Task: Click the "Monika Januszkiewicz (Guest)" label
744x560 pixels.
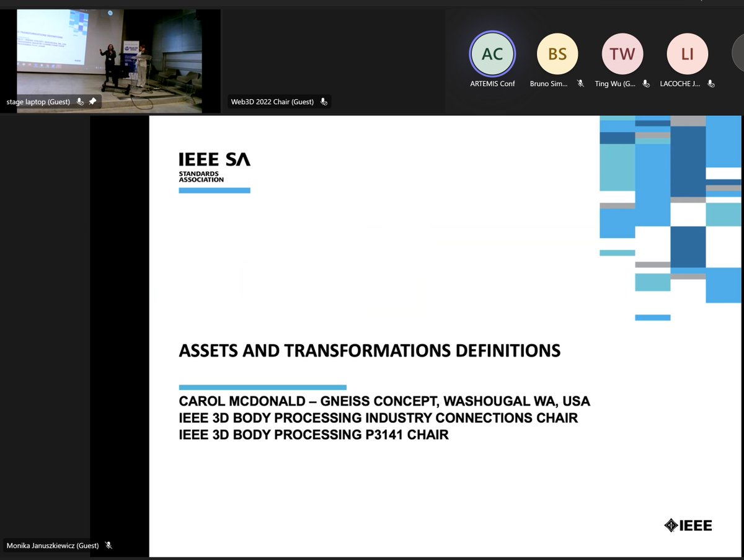Action: [x=53, y=546]
